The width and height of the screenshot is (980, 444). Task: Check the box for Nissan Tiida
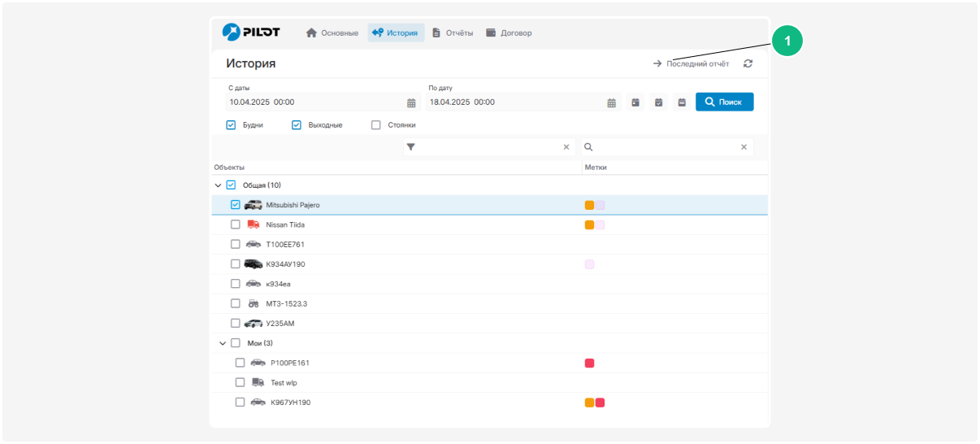235,224
